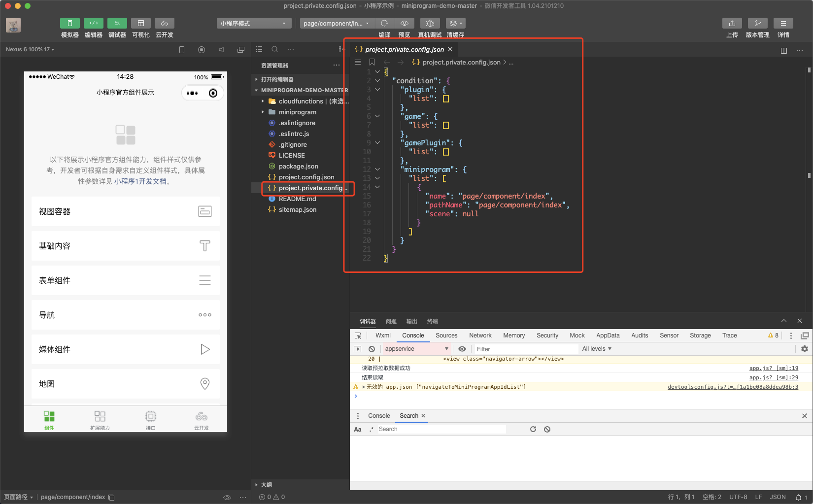
Task: Toggle the debugger panel (调试器)
Action: (x=117, y=23)
